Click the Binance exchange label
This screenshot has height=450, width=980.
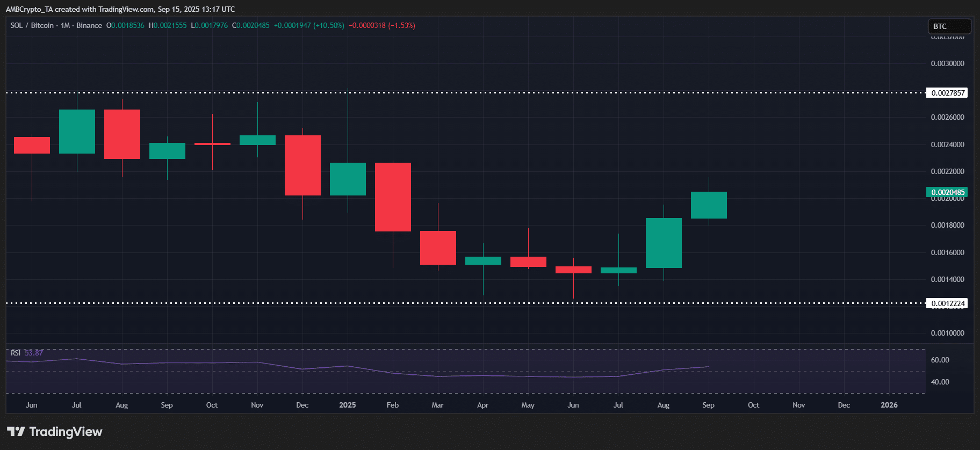[x=89, y=25]
